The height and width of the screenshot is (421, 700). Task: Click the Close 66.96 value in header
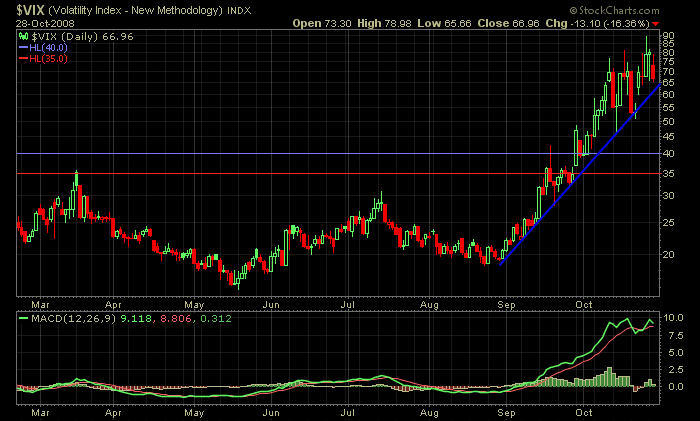click(508, 23)
